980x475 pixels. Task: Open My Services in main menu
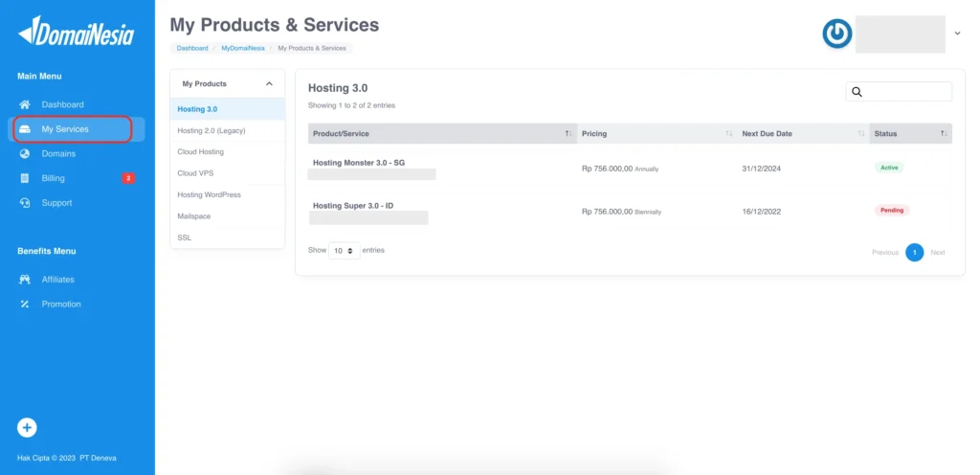point(77,129)
